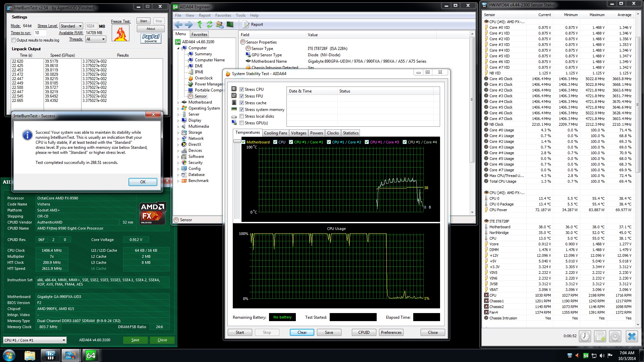The width and height of the screenshot is (644, 362).
Task: Click OK in IntelBurnTest Success dialog
Action: click(143, 182)
